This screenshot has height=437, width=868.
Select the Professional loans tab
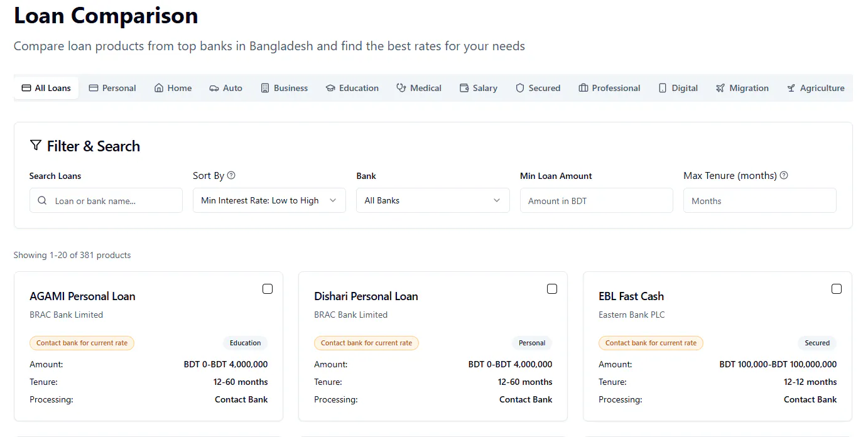coord(609,88)
